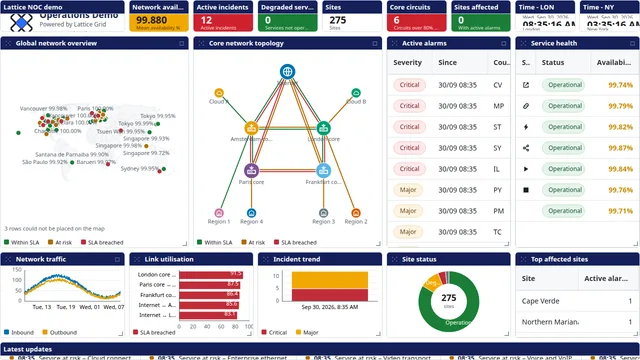Click the drag handle on Link utilisation panel
The image size is (640, 360).
coord(137,259)
